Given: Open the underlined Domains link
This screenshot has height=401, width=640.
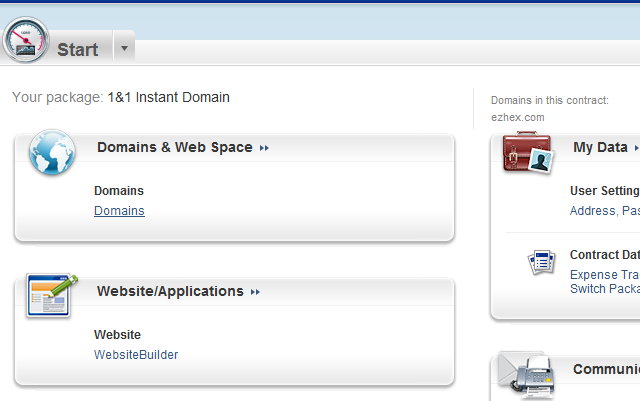Looking at the screenshot, I should [119, 211].
